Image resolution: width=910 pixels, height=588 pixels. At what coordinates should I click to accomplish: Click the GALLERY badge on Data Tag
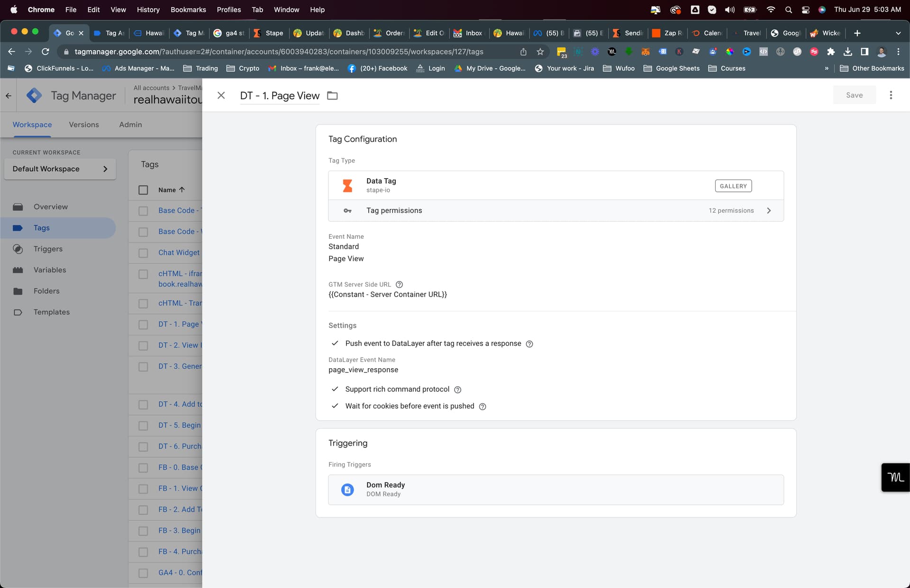pos(733,186)
